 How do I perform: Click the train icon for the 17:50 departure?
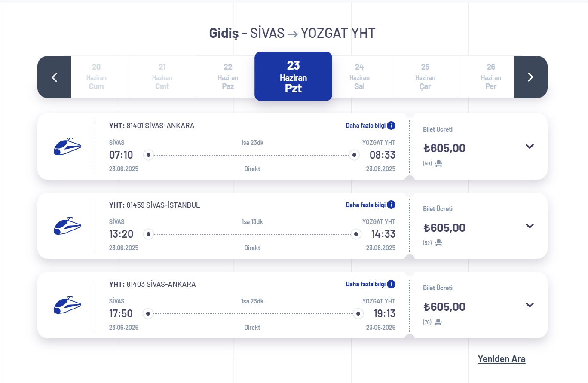pyautogui.click(x=67, y=305)
